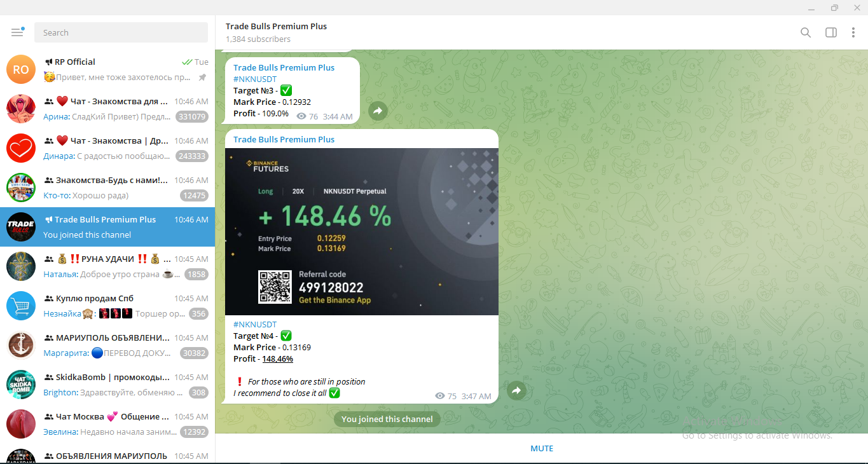Click the 308 unread counter badge

pyautogui.click(x=198, y=393)
